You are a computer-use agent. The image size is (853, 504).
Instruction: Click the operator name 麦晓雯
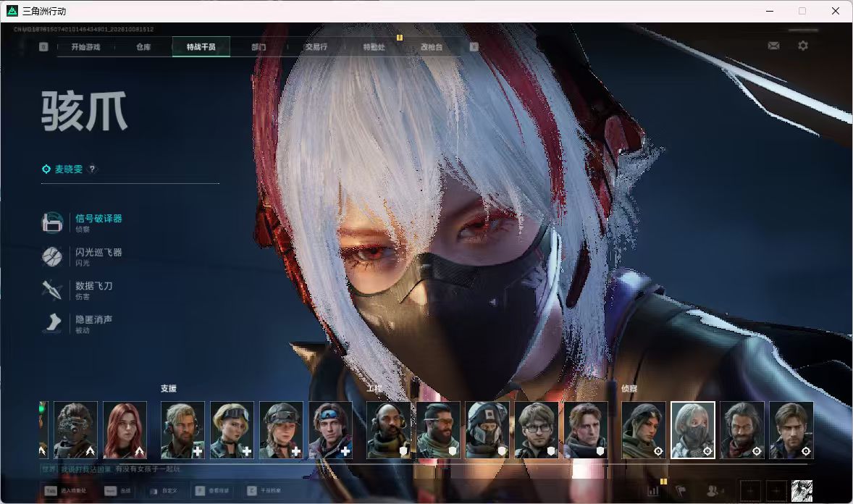tap(69, 169)
